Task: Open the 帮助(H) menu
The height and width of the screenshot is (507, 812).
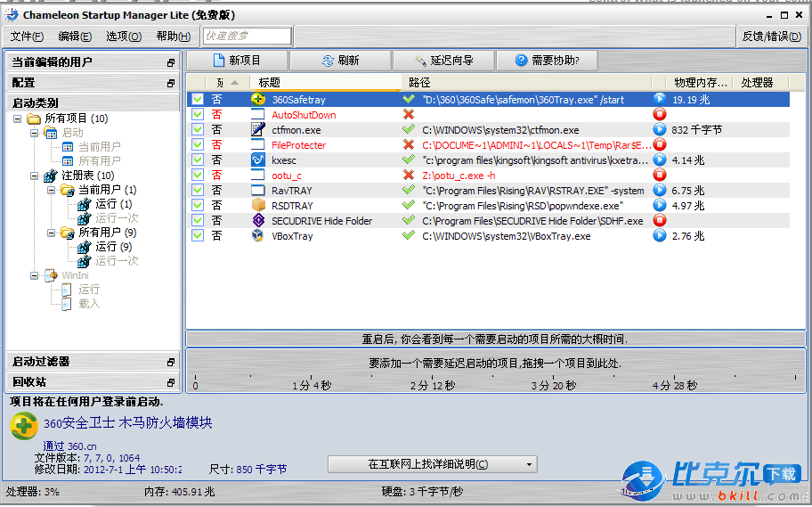Action: click(x=174, y=37)
